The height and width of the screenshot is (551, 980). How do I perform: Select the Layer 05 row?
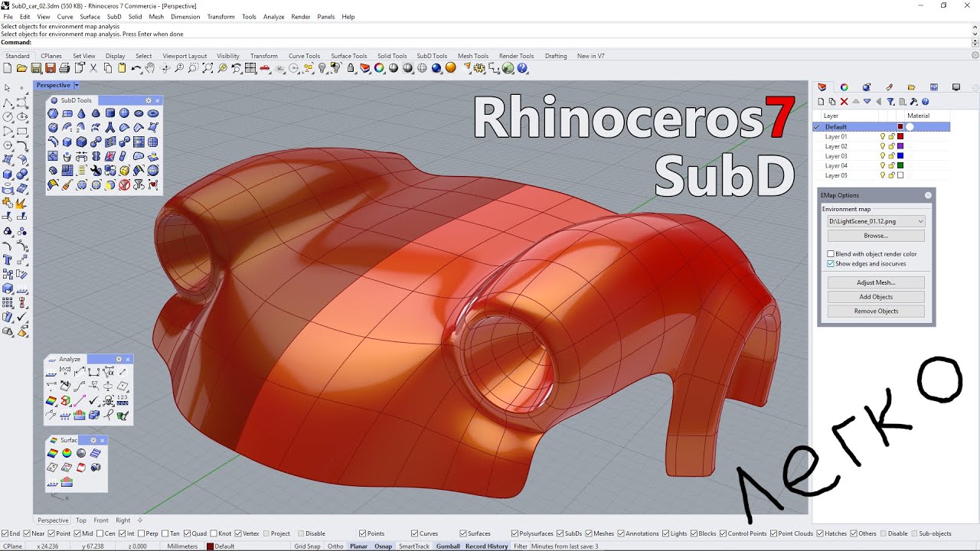pos(880,175)
